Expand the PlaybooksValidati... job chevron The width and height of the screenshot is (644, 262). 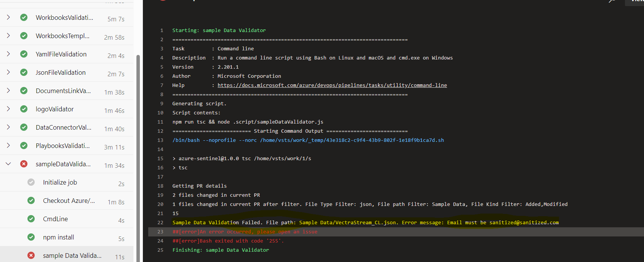(8, 145)
